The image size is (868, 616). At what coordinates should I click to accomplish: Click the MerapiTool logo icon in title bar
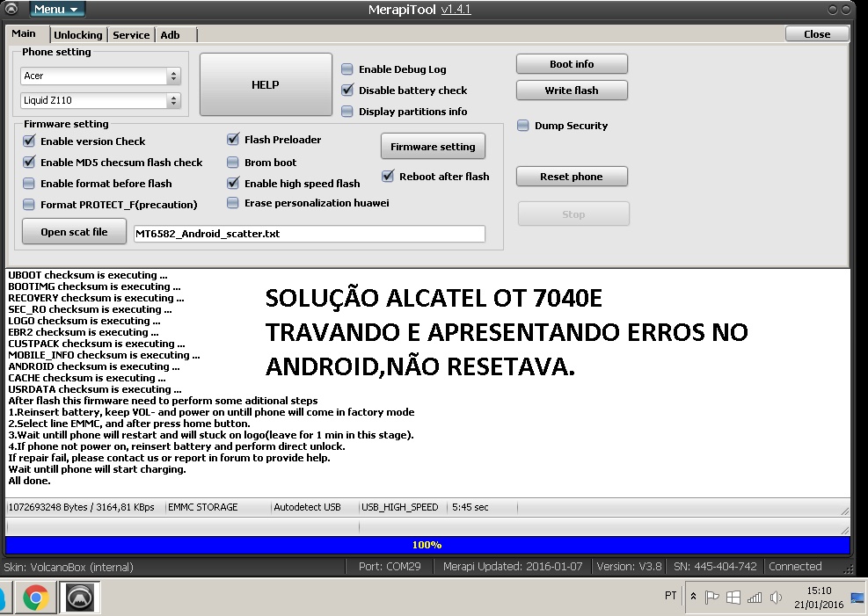click(x=11, y=8)
